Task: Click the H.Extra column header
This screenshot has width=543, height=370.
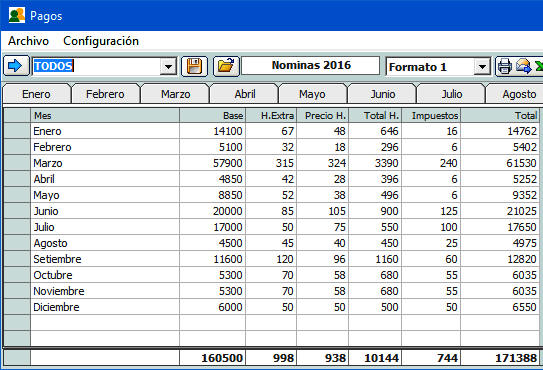Action: point(271,115)
